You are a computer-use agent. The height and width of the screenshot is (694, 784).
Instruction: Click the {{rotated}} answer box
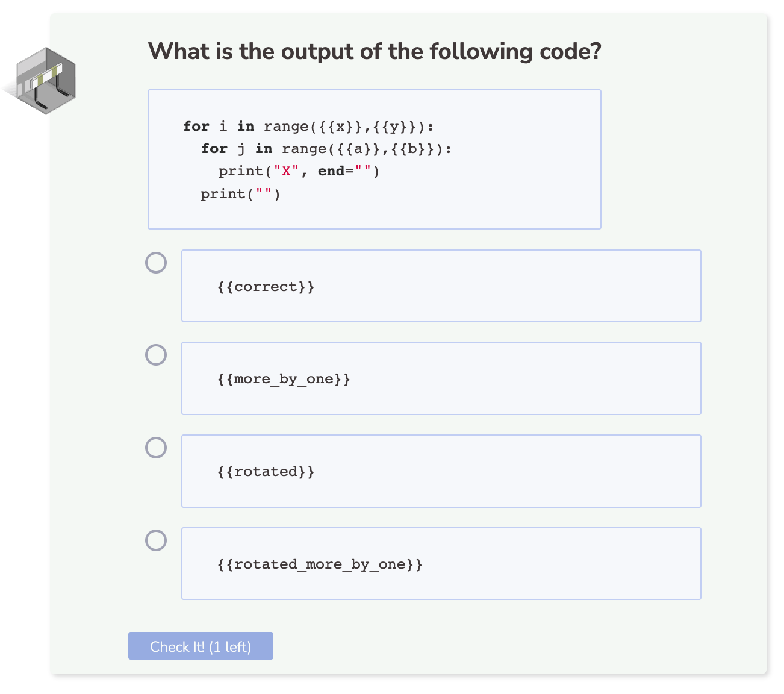[x=441, y=471]
